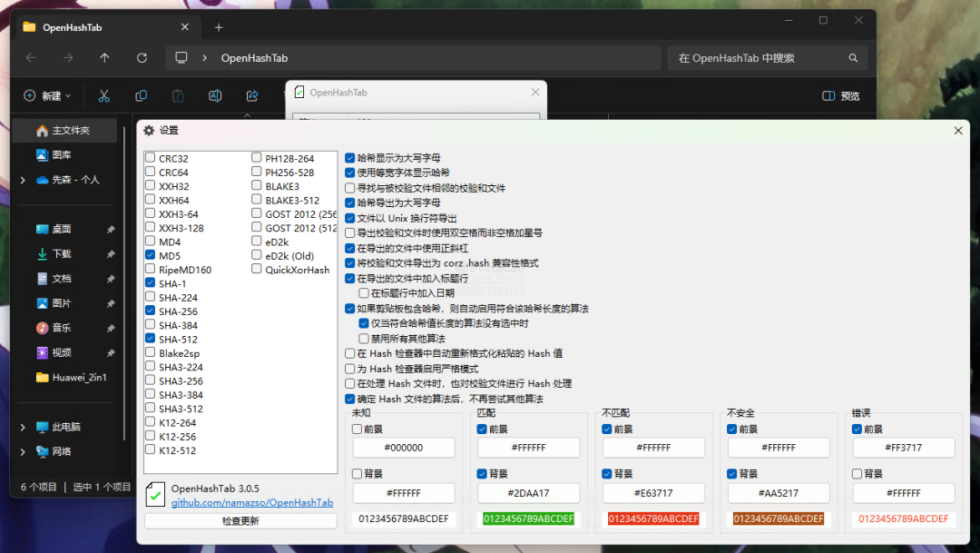980x553 pixels.
Task: Select the OpenHashTab Explorer tab
Action: (106, 27)
